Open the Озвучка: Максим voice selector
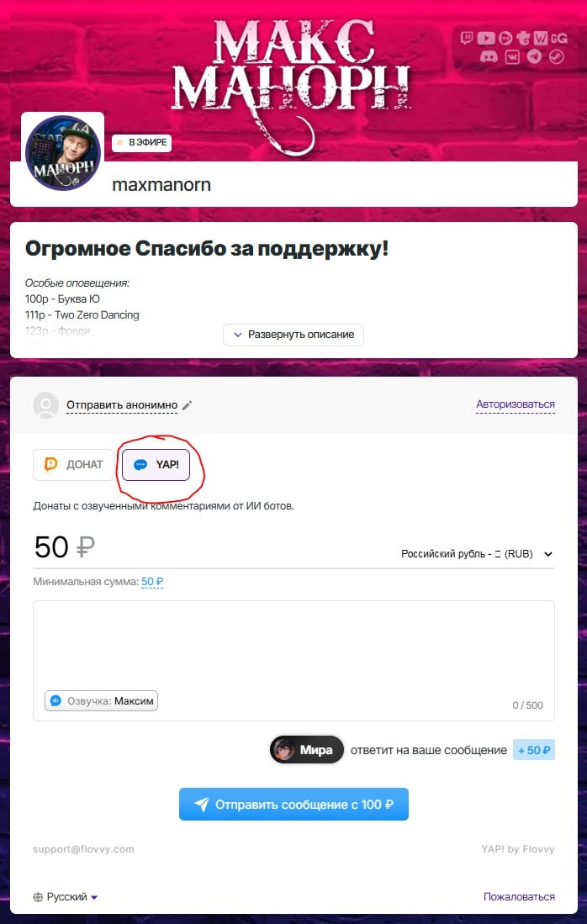The image size is (587, 924). point(102,700)
